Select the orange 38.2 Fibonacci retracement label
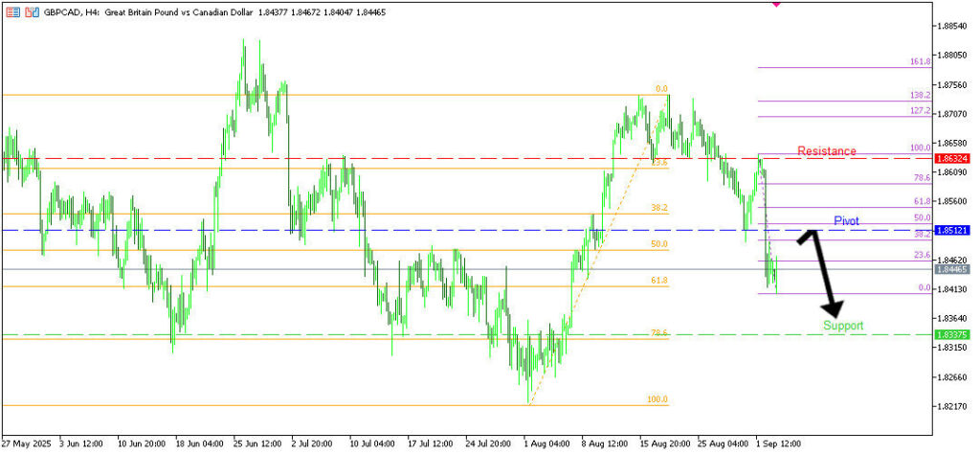 click(659, 208)
